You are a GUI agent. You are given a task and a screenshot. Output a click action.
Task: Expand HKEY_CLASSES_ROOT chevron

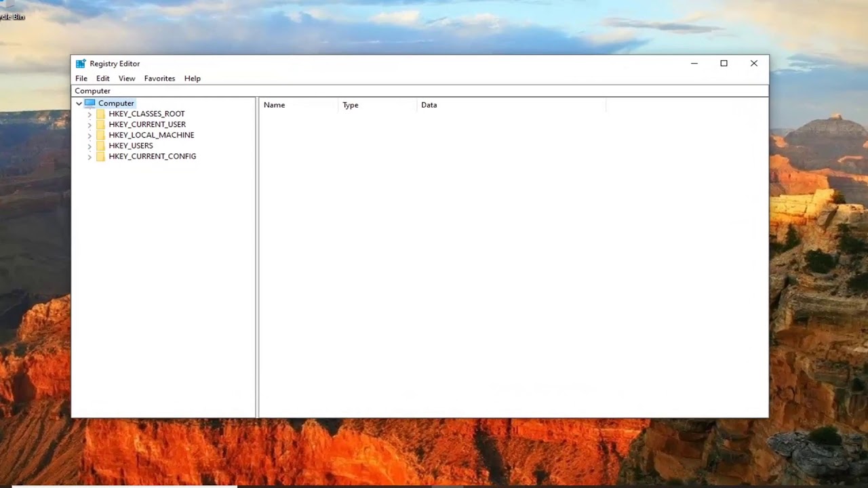[90, 115]
